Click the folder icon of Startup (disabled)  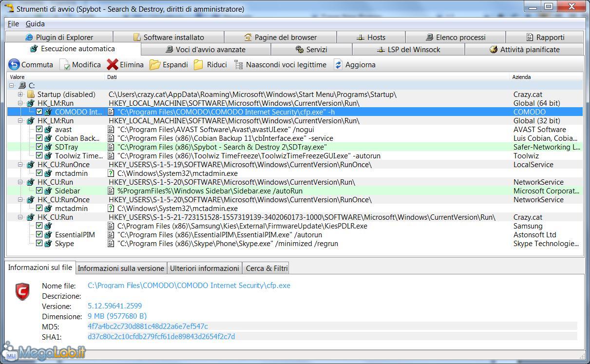click(x=31, y=95)
